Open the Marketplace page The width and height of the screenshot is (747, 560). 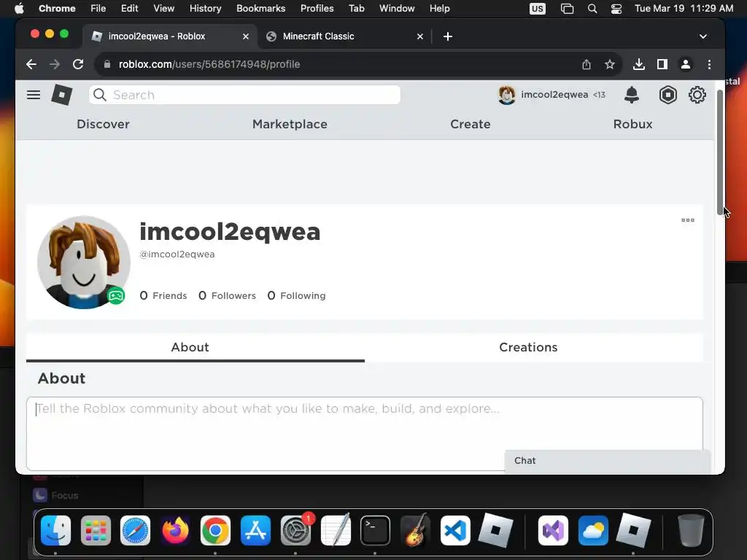point(290,124)
